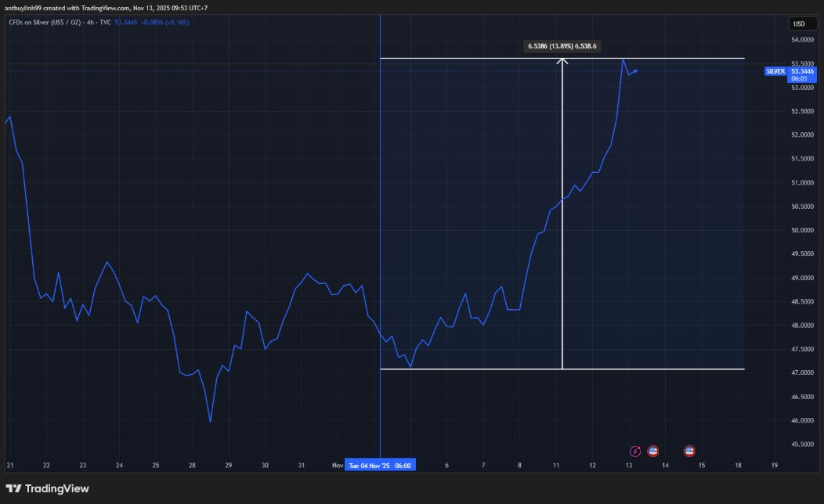Click the Tue 04 Nov 25 date label
Viewport: 824px width, 504px height.
pyautogui.click(x=380, y=465)
